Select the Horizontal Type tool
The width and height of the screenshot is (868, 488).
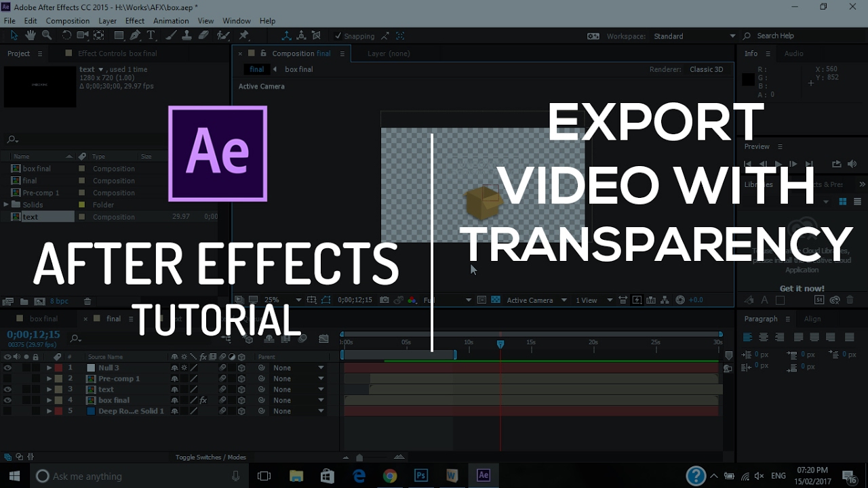(151, 36)
